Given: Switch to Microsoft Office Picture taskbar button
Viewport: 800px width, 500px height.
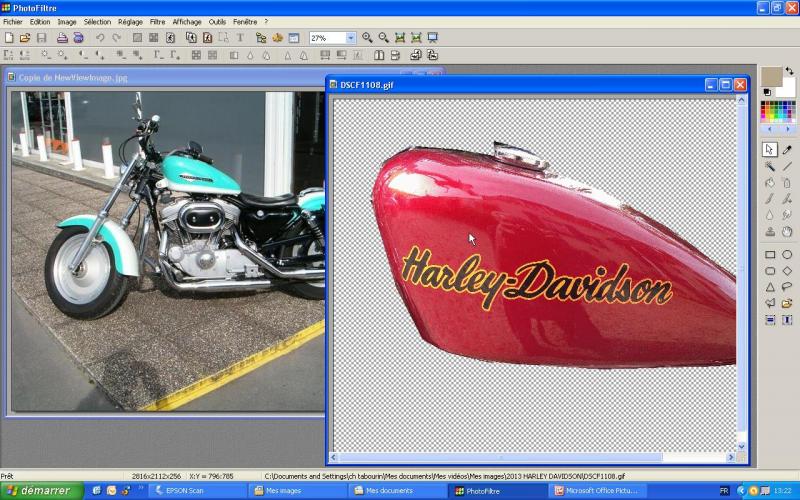Looking at the screenshot, I should coord(599,491).
